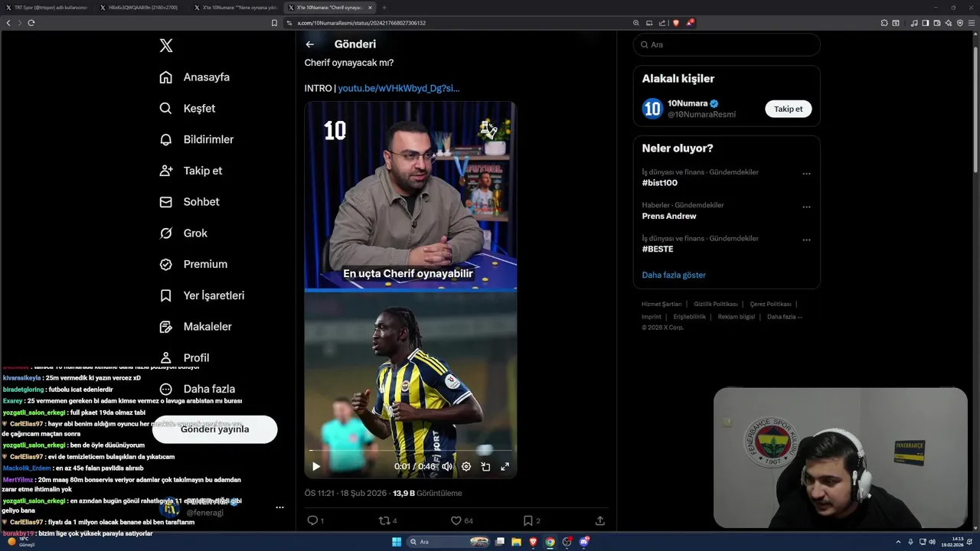Go back in the browser toolbar
Screen dimensions: 980x551
coord(8,23)
